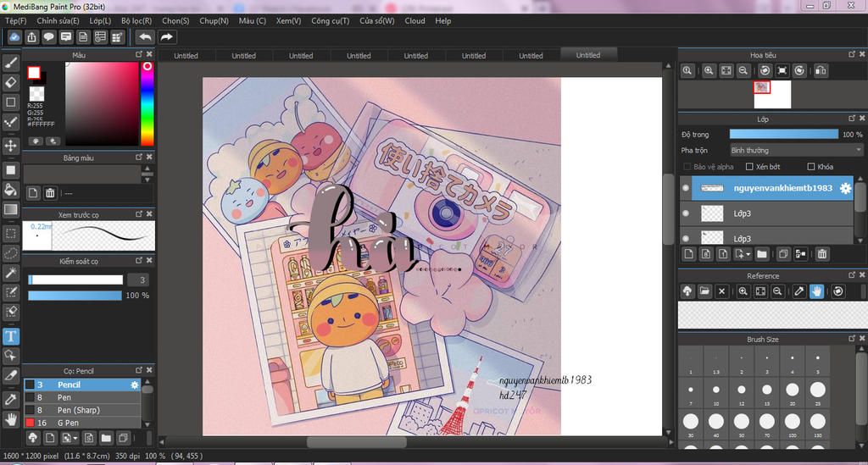Undock the Lớp layer panel
Screen dimensions: 868x465
click(x=852, y=119)
